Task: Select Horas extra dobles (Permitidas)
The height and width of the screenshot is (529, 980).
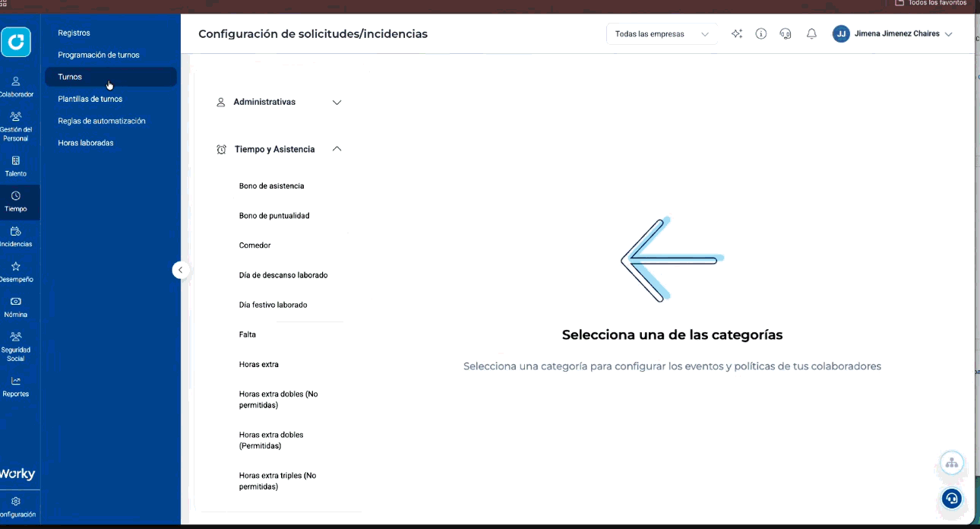Action: tap(271, 440)
